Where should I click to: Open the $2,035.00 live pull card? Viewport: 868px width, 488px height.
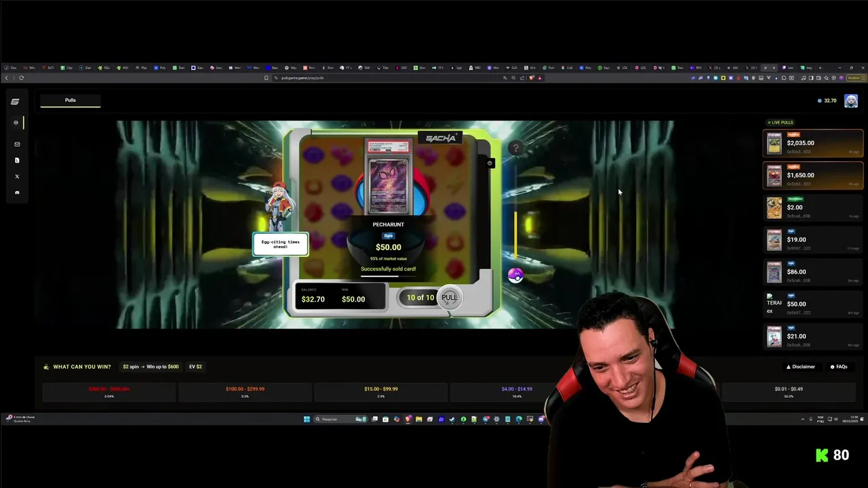point(813,143)
